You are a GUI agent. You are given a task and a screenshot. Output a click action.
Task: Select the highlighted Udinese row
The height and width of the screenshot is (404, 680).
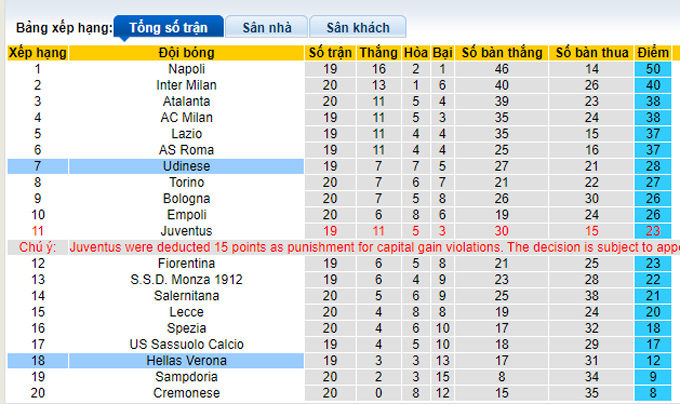(x=187, y=165)
